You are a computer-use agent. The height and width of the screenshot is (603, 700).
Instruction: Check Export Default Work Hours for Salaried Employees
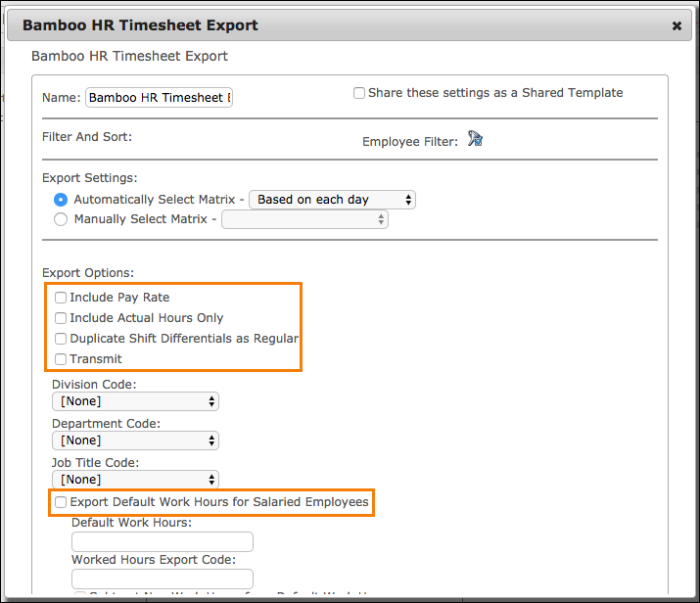pos(61,502)
